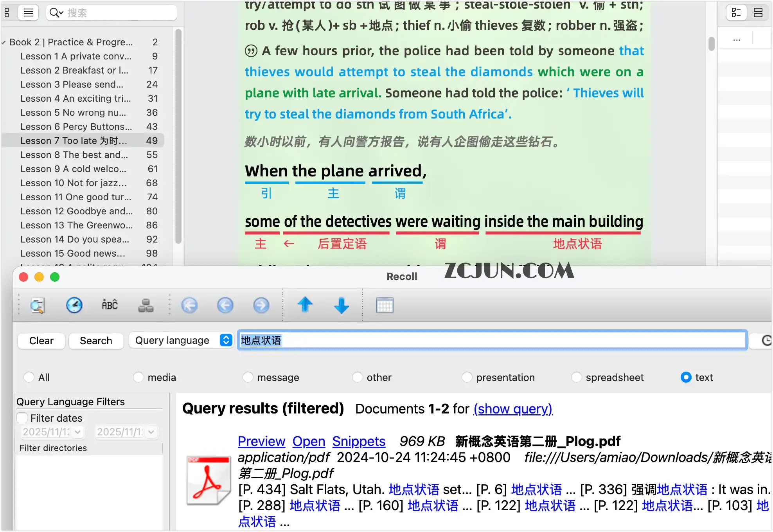Select the ABC term explorer tool
Screen dimensions: 773x532
110,305
